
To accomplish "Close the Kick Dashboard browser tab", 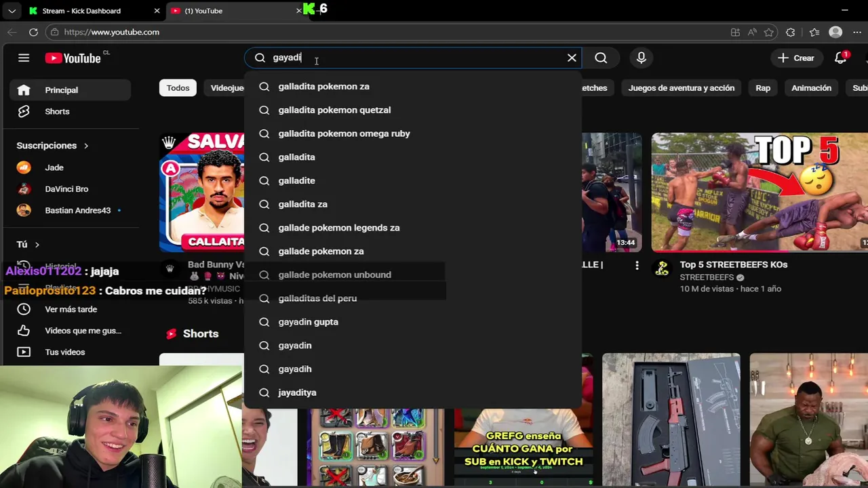I will tap(157, 11).
